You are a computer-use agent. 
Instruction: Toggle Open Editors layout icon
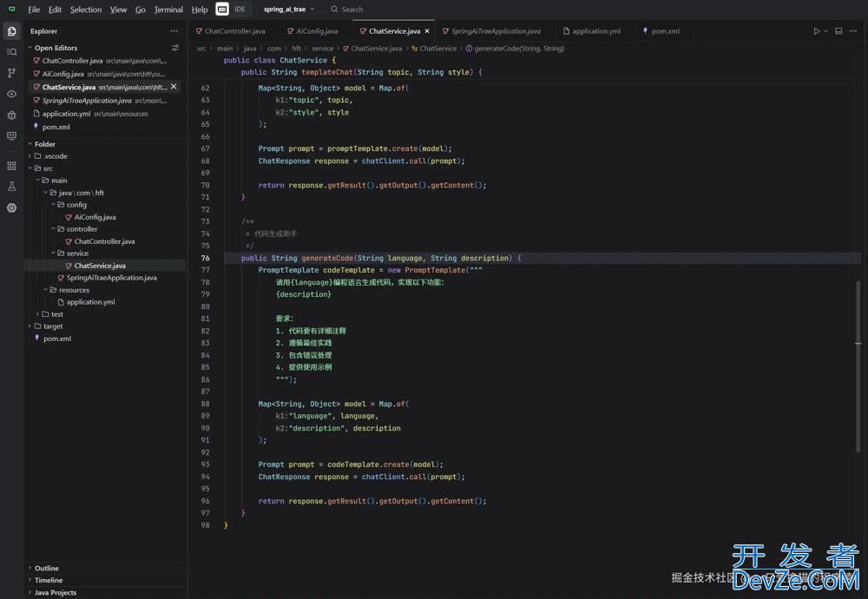point(175,48)
